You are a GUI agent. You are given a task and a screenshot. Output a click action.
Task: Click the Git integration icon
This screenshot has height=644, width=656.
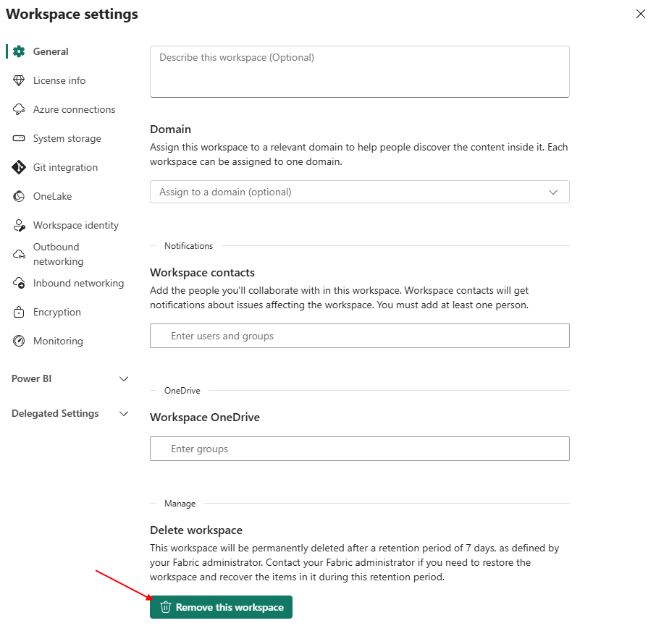click(x=19, y=167)
